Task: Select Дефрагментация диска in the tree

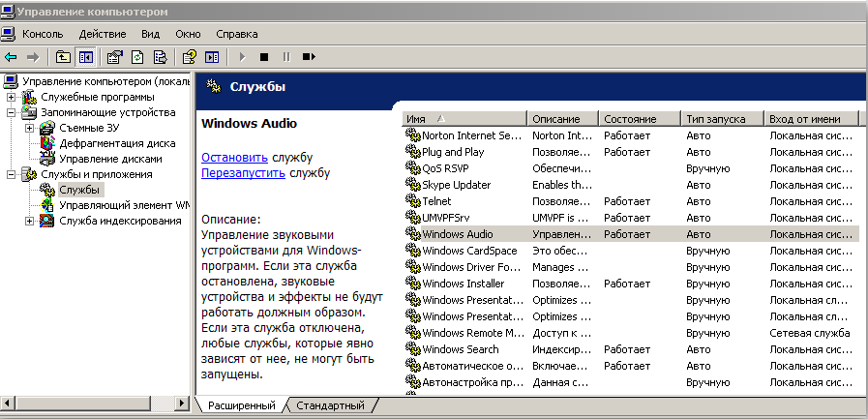Action: 117,143
